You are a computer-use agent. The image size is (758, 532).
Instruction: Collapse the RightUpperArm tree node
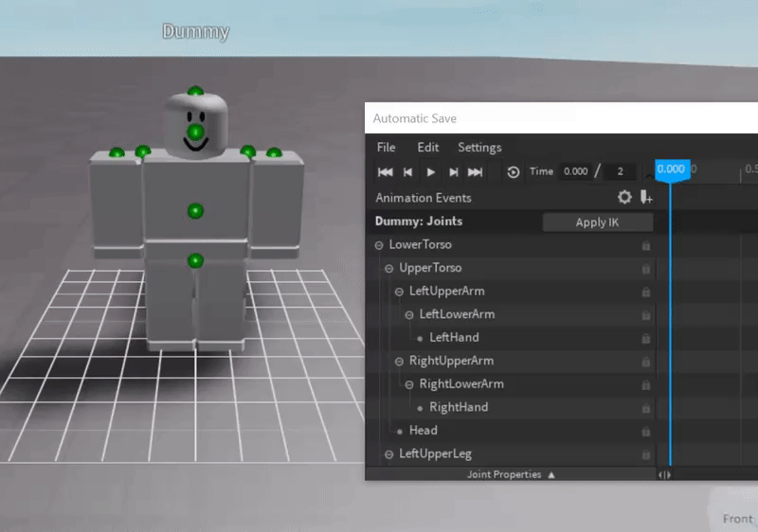point(399,362)
